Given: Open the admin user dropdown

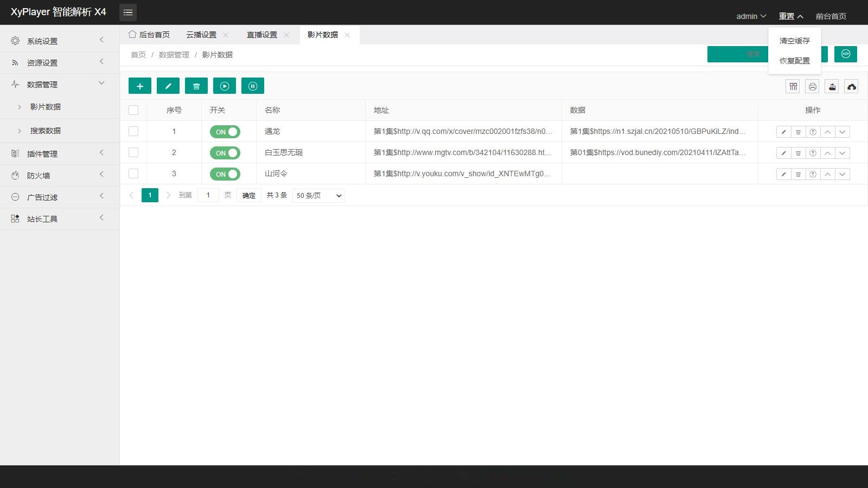Looking at the screenshot, I should coord(751,16).
